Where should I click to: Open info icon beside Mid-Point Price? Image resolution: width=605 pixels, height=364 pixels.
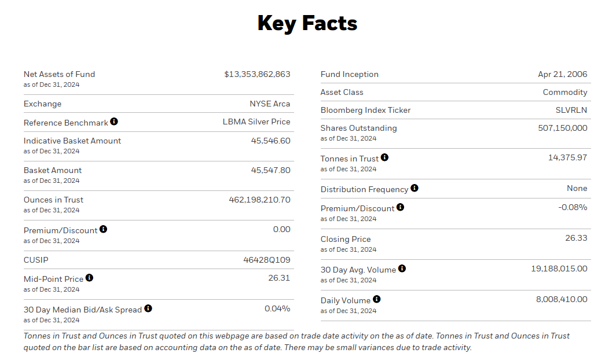(x=89, y=278)
